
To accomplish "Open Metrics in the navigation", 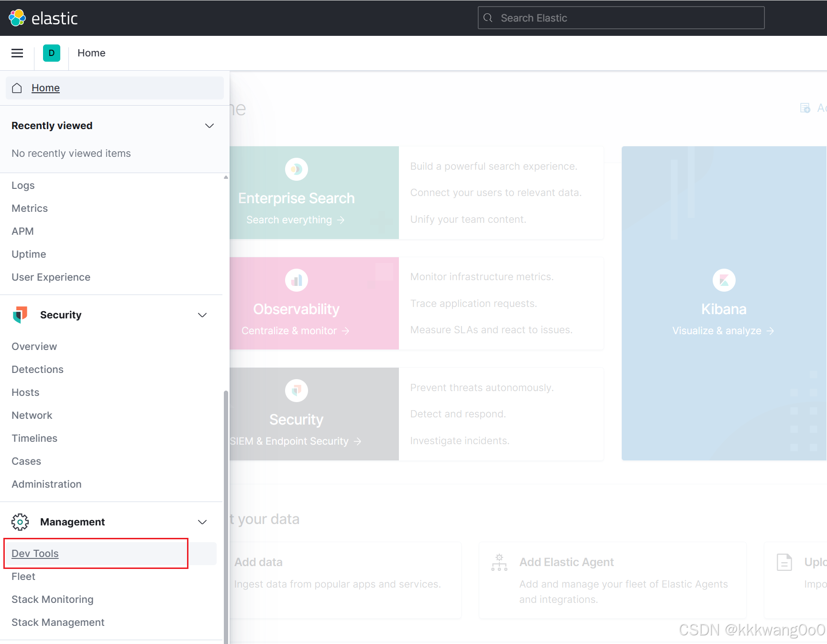I will coord(30,208).
